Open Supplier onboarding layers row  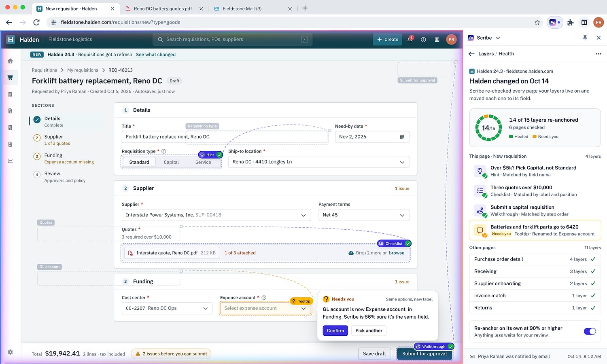click(535, 284)
